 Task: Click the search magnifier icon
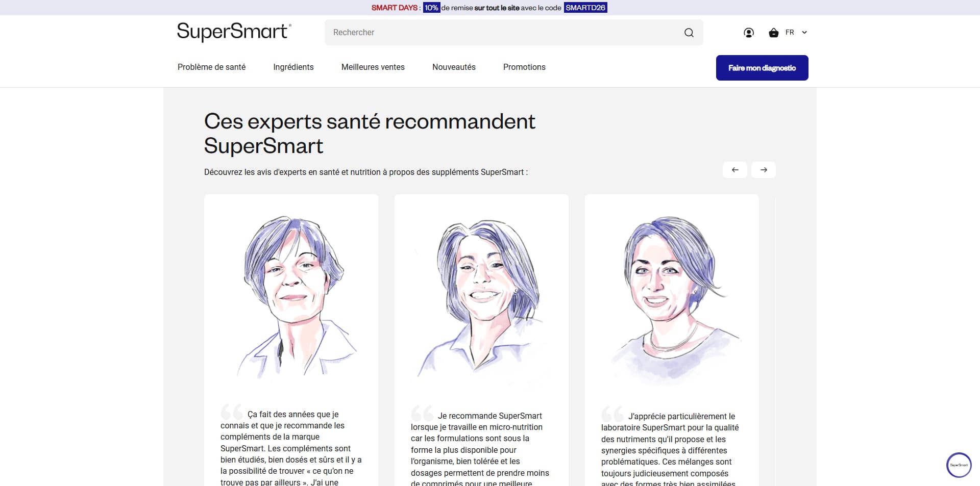point(689,33)
